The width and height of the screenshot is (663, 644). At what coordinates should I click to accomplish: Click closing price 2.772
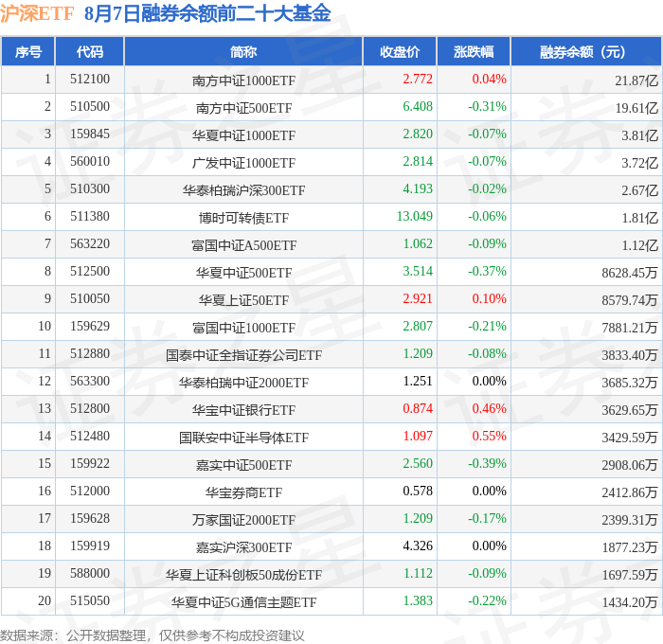(418, 79)
